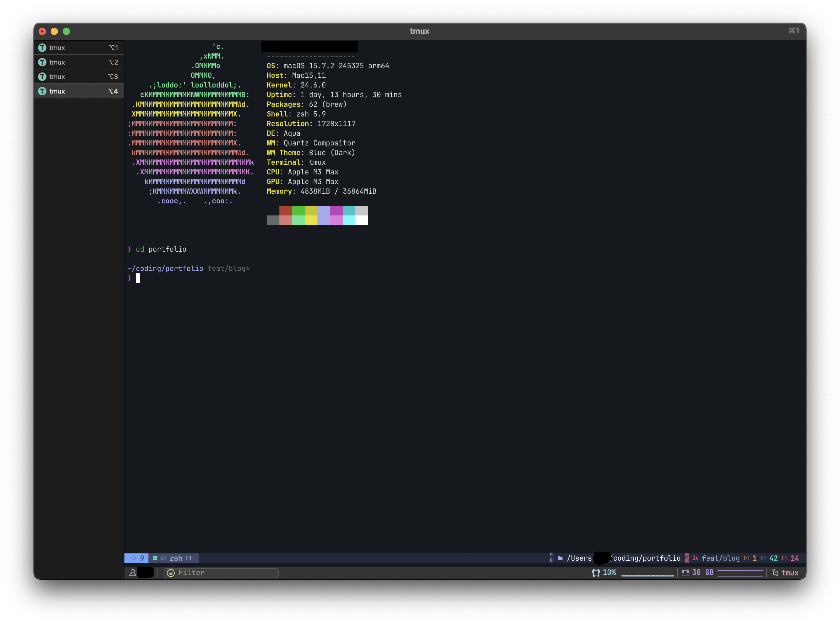This screenshot has height=624, width=840.
Task: Click the '30 GB' memory value
Action: coord(703,573)
